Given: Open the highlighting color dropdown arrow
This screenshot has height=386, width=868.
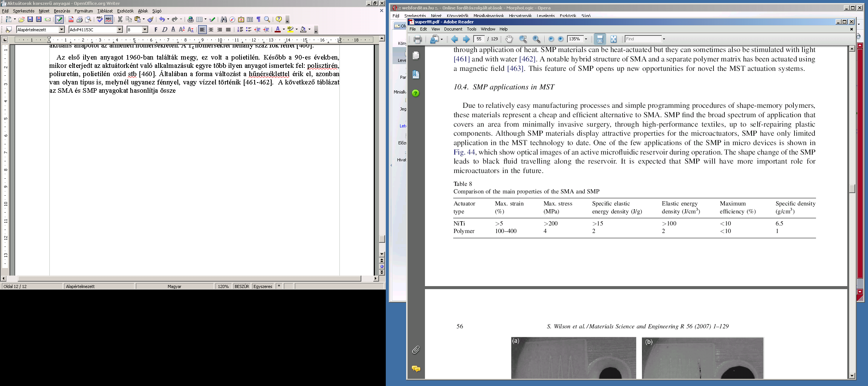Looking at the screenshot, I should point(296,29).
